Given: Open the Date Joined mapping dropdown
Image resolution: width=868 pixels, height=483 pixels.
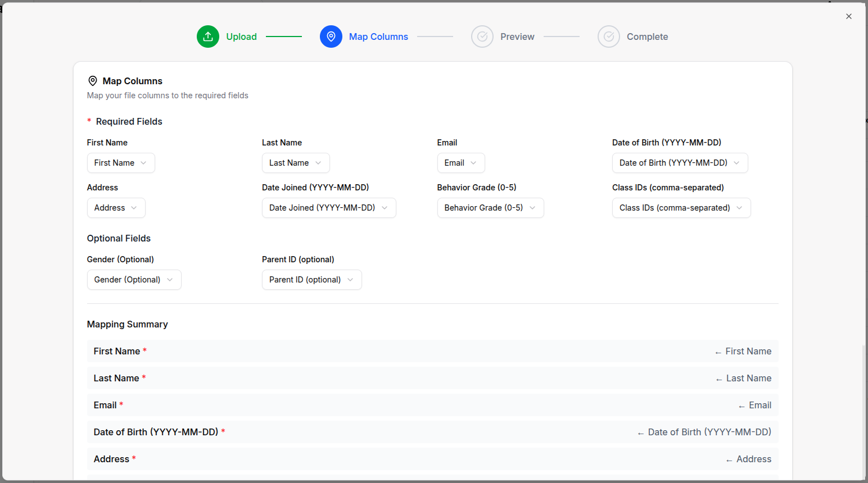Looking at the screenshot, I should (329, 207).
